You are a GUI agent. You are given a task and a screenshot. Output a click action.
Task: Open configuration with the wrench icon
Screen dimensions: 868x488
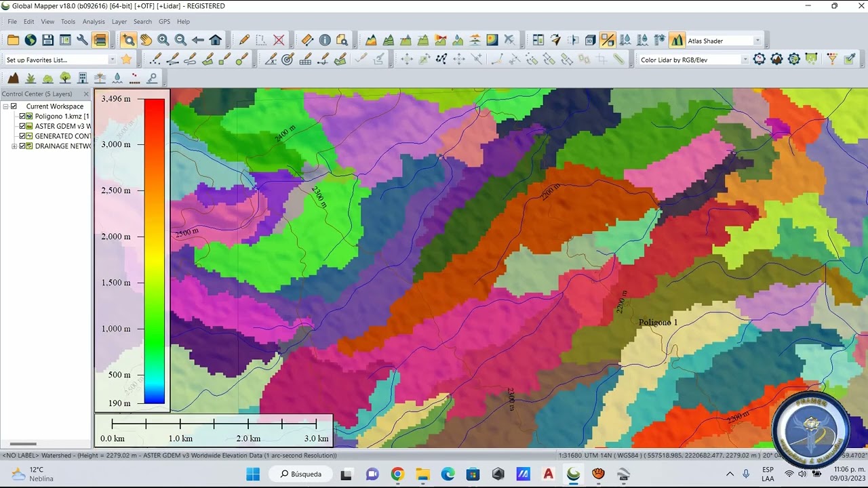click(83, 41)
